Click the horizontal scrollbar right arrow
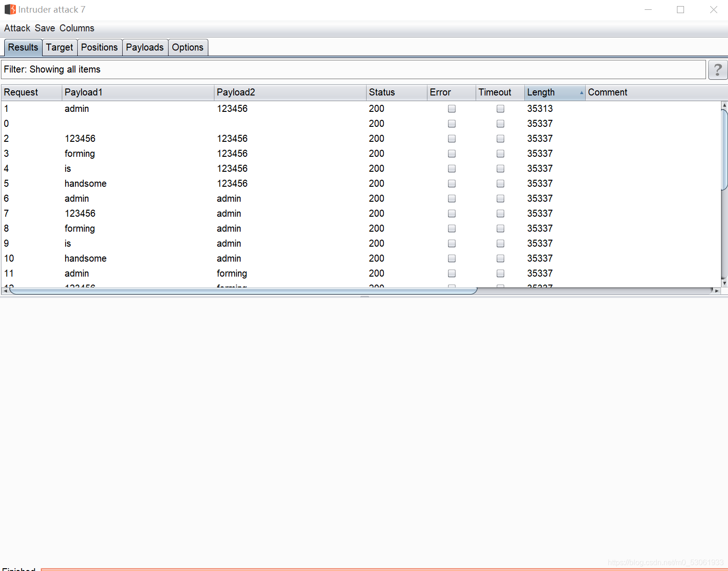Image resolution: width=728 pixels, height=571 pixels. coord(717,291)
